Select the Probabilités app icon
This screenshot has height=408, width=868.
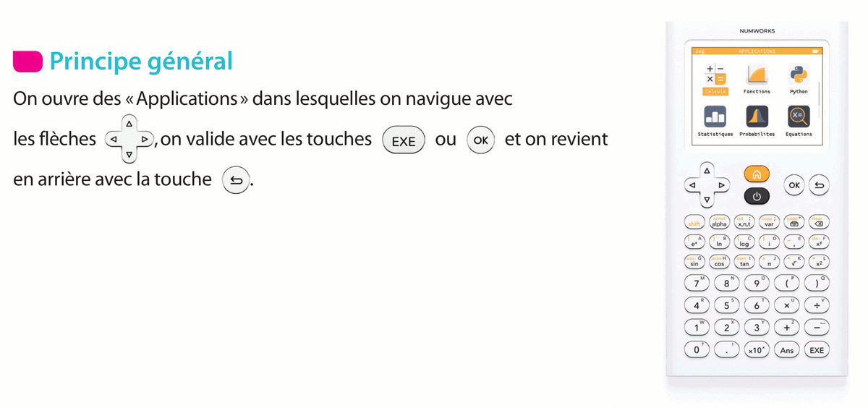(757, 117)
